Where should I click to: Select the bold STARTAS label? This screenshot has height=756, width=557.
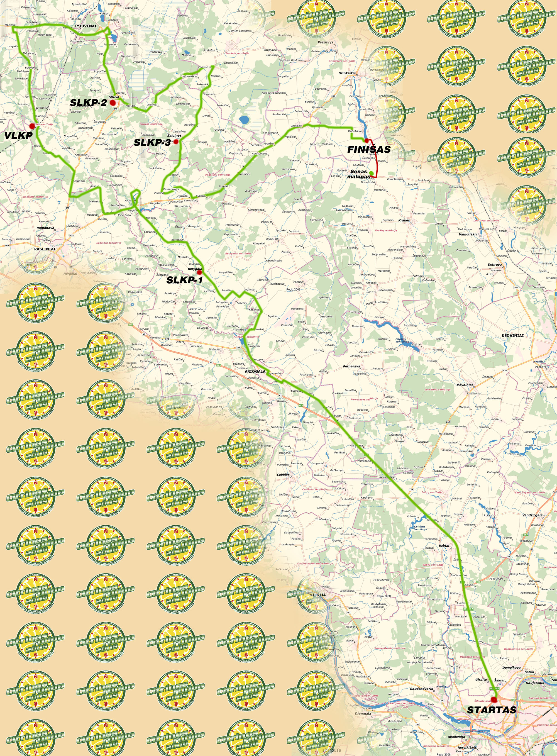(x=492, y=710)
